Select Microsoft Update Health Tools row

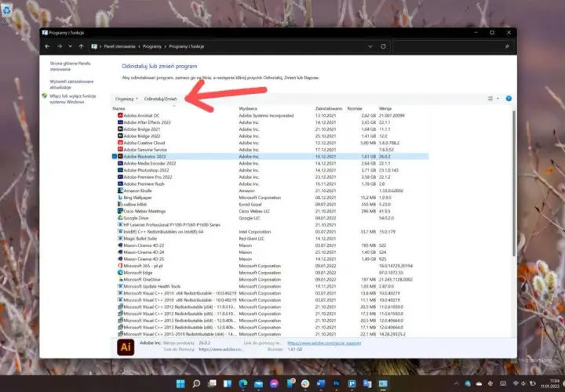point(270,286)
